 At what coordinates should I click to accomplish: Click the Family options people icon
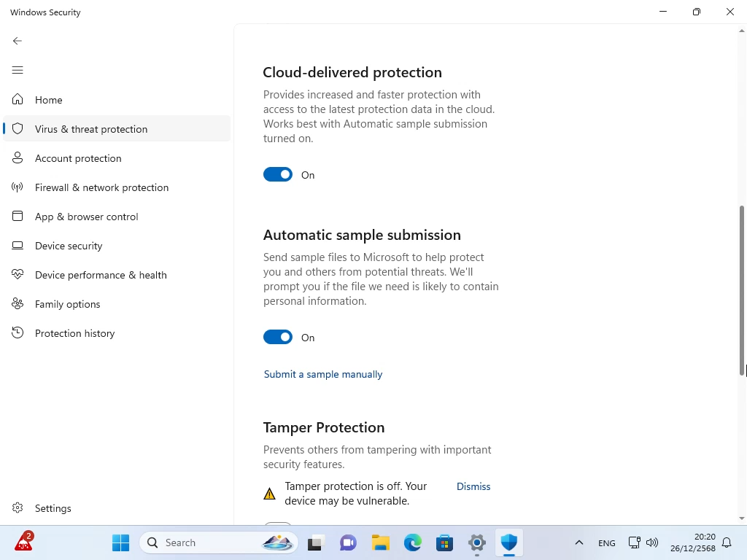(18, 304)
